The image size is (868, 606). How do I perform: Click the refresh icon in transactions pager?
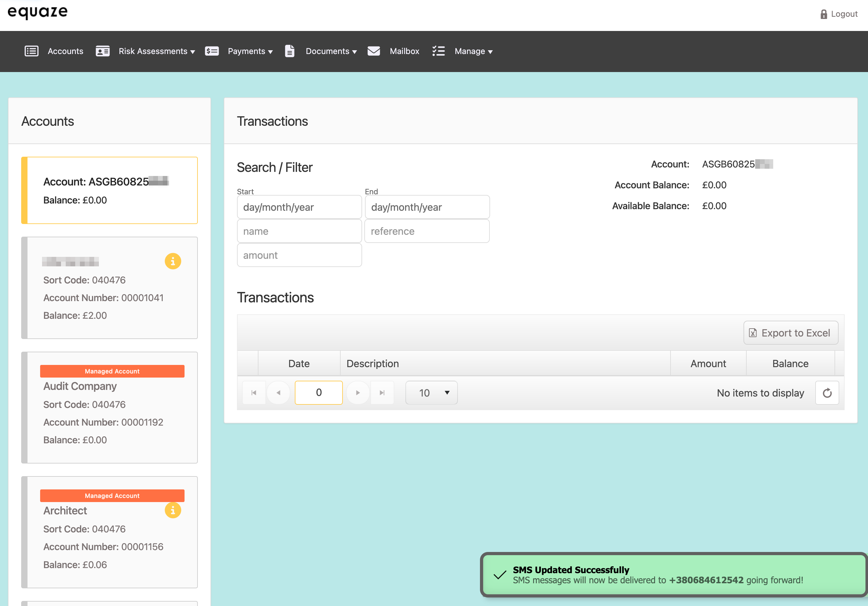(827, 393)
